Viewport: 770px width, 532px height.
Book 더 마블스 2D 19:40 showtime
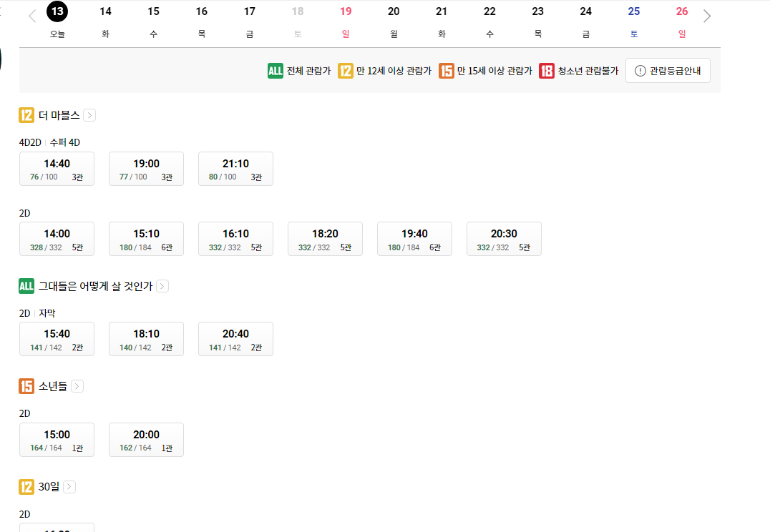click(x=414, y=239)
